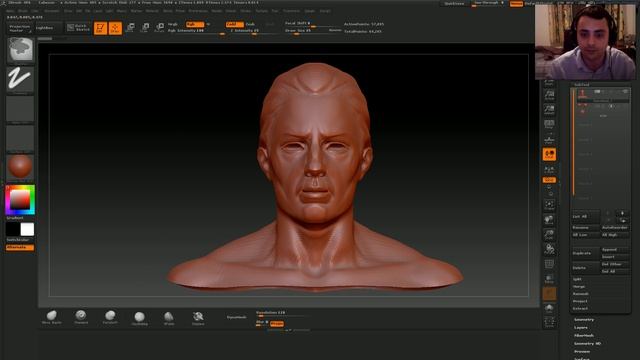Select the Scale transform icon in top shelf

[x=145, y=28]
